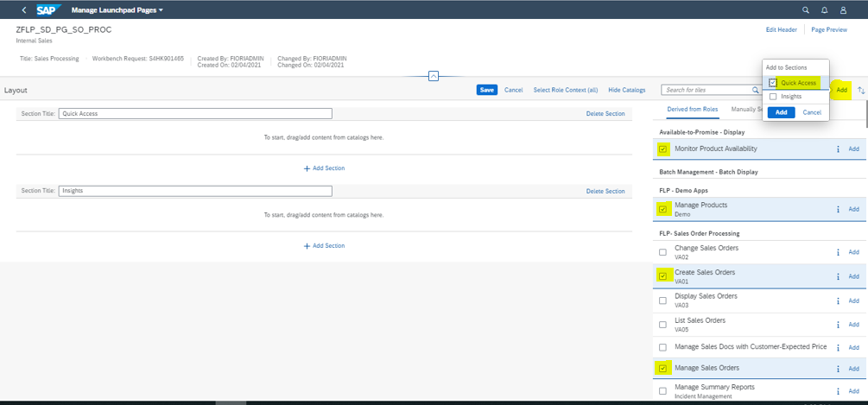Show info for Display Sales Orders

(x=838, y=301)
